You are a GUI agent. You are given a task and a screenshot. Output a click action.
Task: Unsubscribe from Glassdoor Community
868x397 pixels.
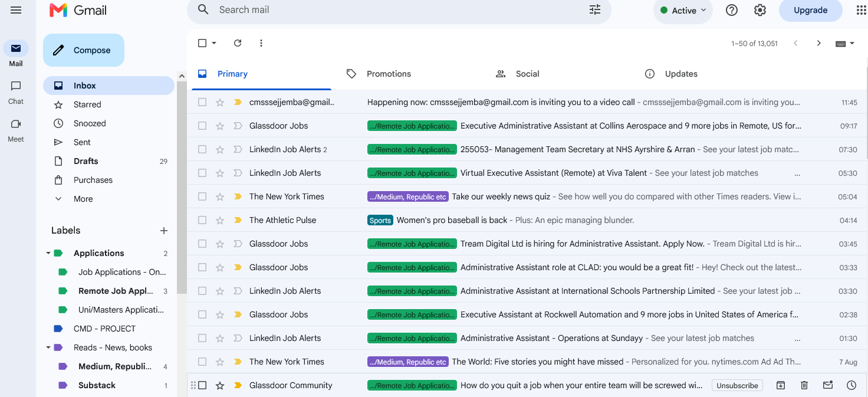pyautogui.click(x=737, y=385)
